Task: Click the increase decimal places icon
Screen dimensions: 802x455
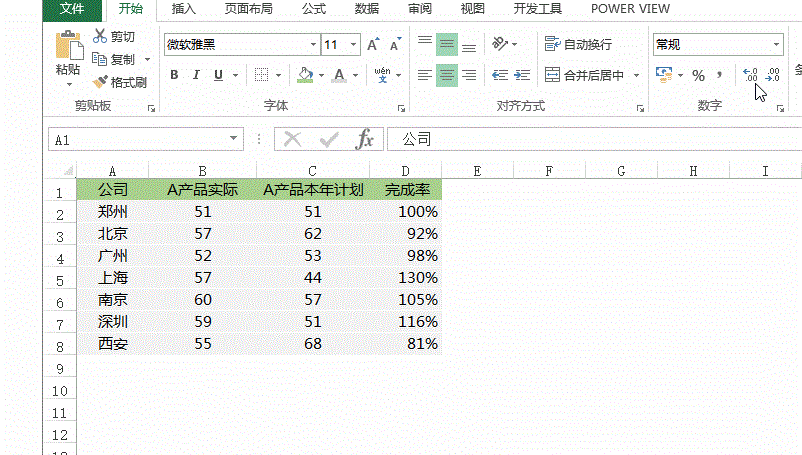Action: coord(750,76)
